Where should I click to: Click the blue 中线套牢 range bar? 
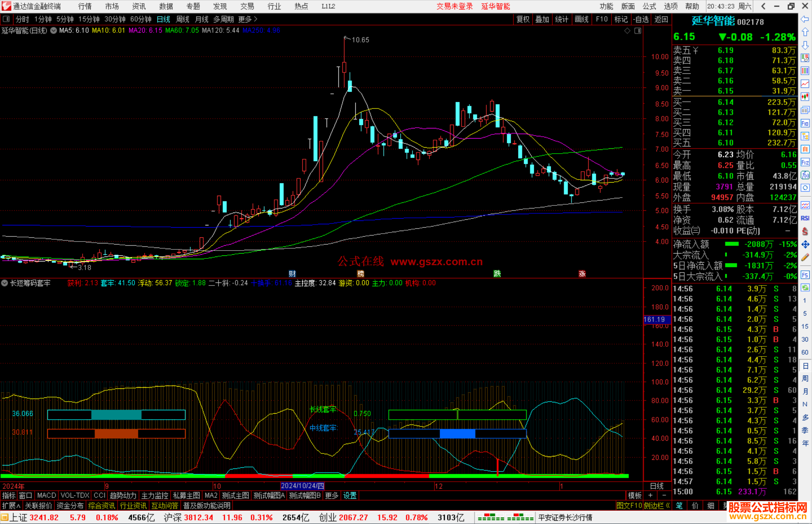tap(458, 433)
